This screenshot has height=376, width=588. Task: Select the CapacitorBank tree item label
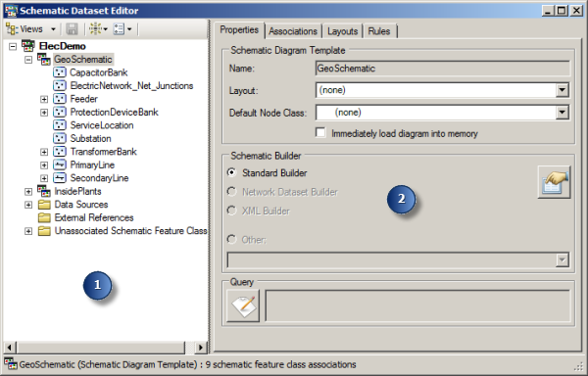tap(99, 72)
